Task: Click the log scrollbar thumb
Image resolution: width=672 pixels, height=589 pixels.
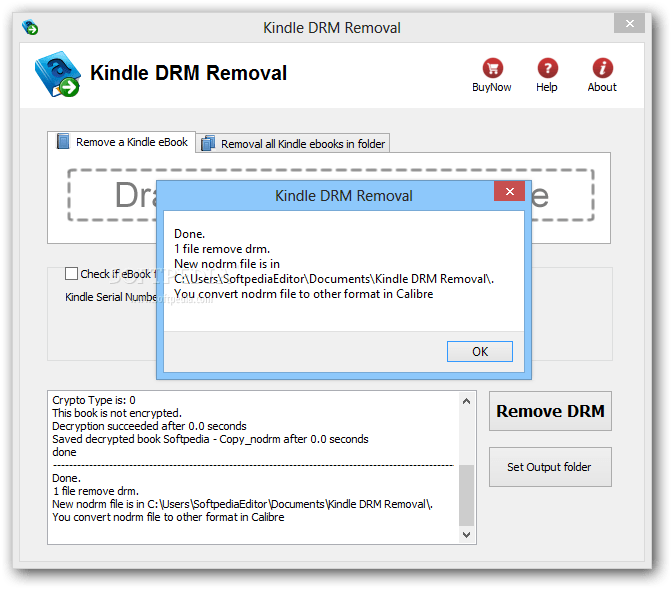Action: pos(466,495)
